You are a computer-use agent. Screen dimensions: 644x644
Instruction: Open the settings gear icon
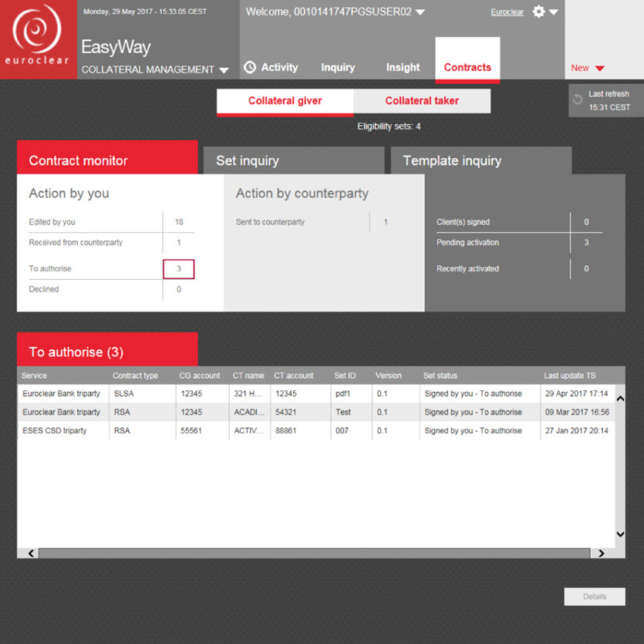click(x=538, y=12)
